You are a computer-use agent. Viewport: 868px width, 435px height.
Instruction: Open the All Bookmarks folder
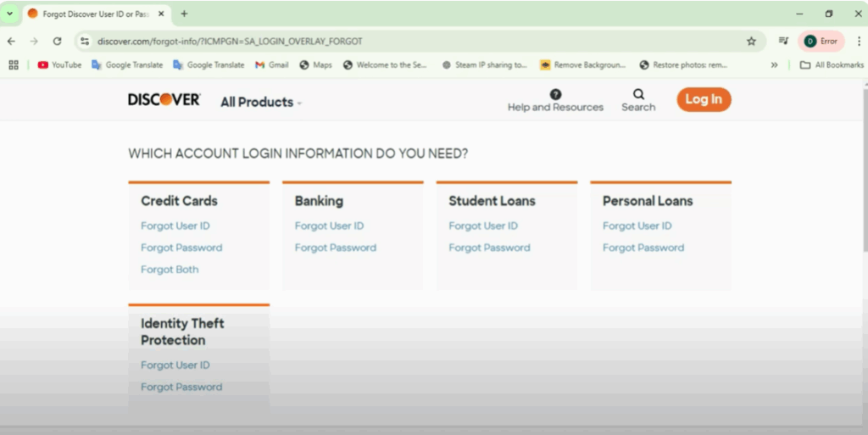[832, 64]
